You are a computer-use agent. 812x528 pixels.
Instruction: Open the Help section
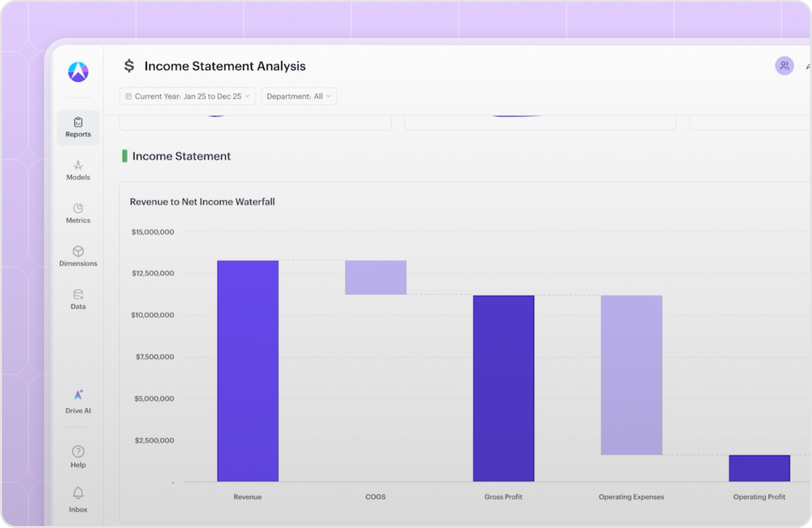[x=78, y=457]
